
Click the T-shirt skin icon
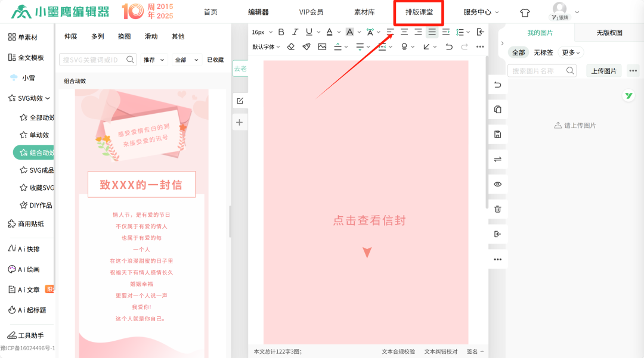tap(525, 13)
